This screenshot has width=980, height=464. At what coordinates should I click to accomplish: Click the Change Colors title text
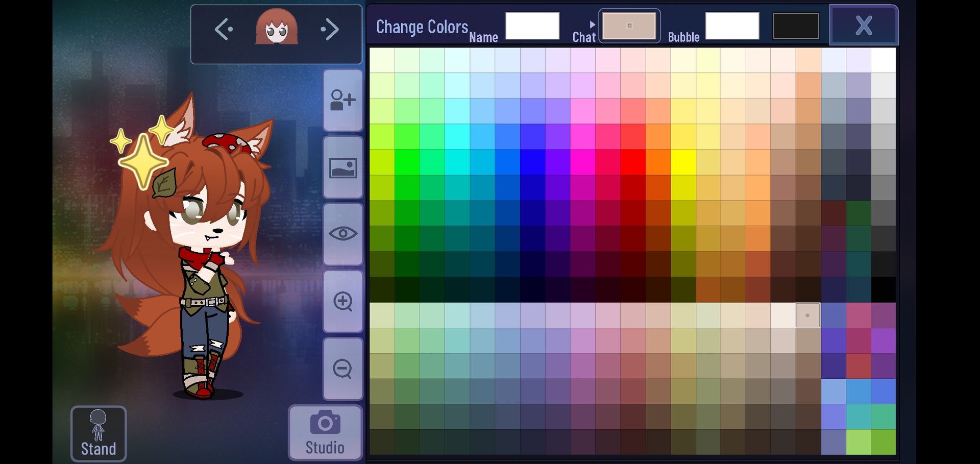coord(422,27)
